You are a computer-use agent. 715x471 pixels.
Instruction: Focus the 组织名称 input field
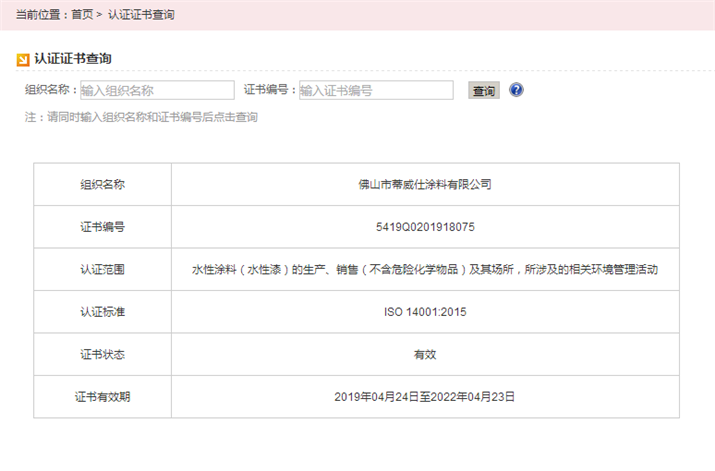pyautogui.click(x=157, y=90)
